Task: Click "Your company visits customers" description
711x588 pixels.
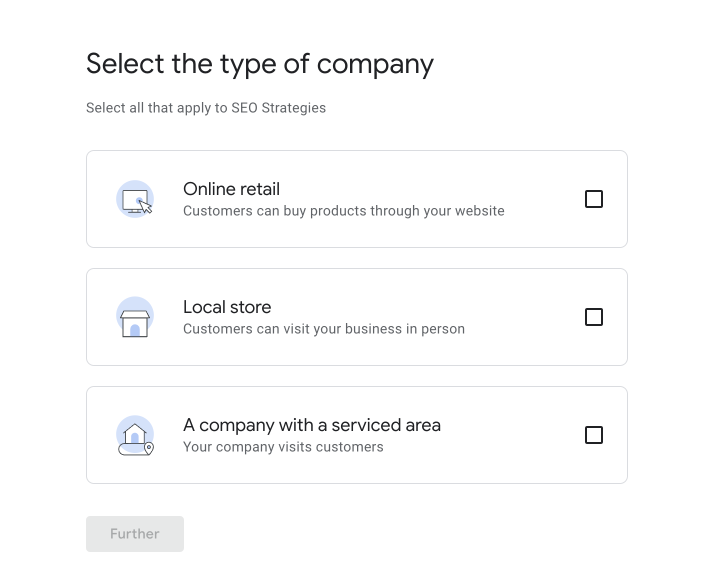Action: click(283, 447)
